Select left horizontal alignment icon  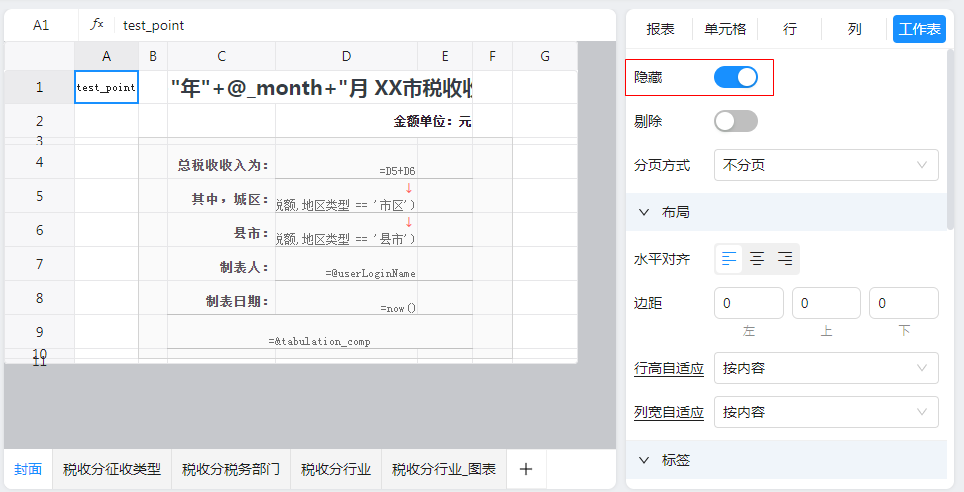pyautogui.click(x=730, y=259)
